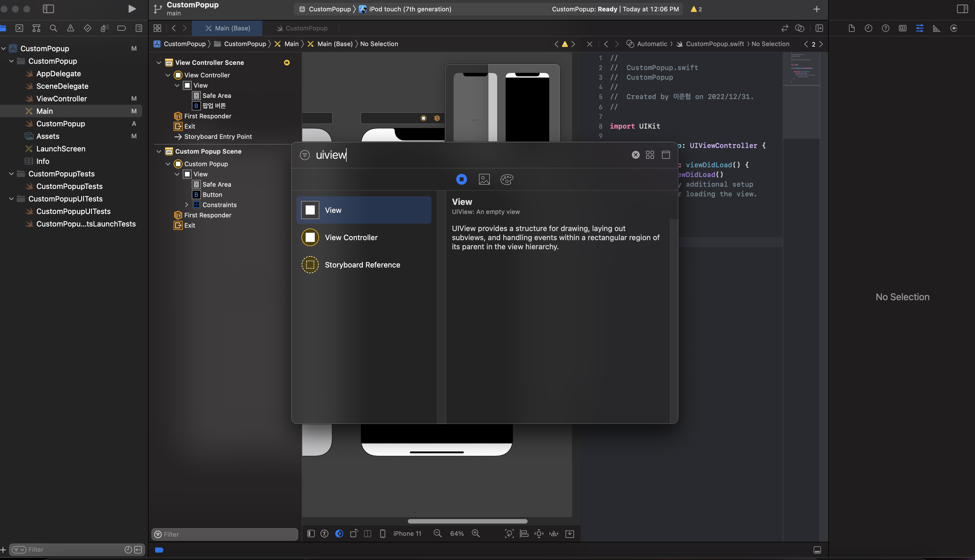
Task: Open the Image library tab icon
Action: pyautogui.click(x=484, y=179)
